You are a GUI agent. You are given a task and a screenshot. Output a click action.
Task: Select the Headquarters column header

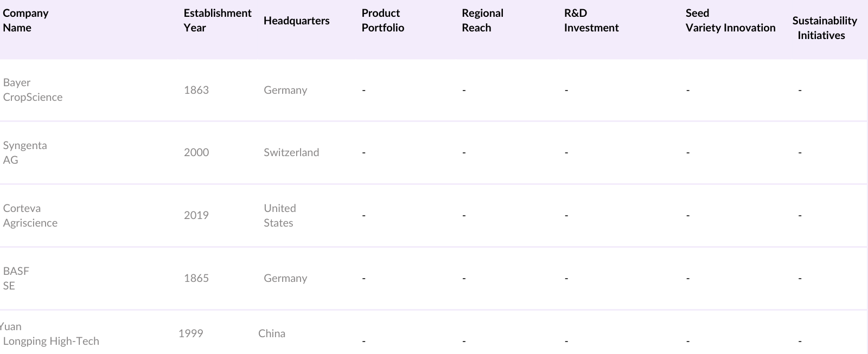click(x=296, y=21)
